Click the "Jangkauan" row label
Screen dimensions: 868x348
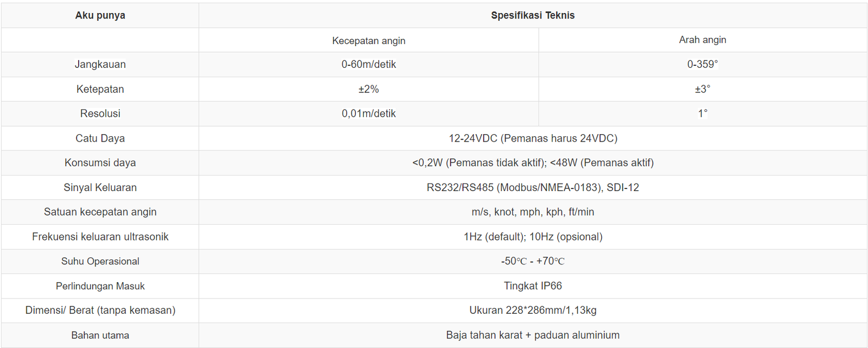[100, 64]
